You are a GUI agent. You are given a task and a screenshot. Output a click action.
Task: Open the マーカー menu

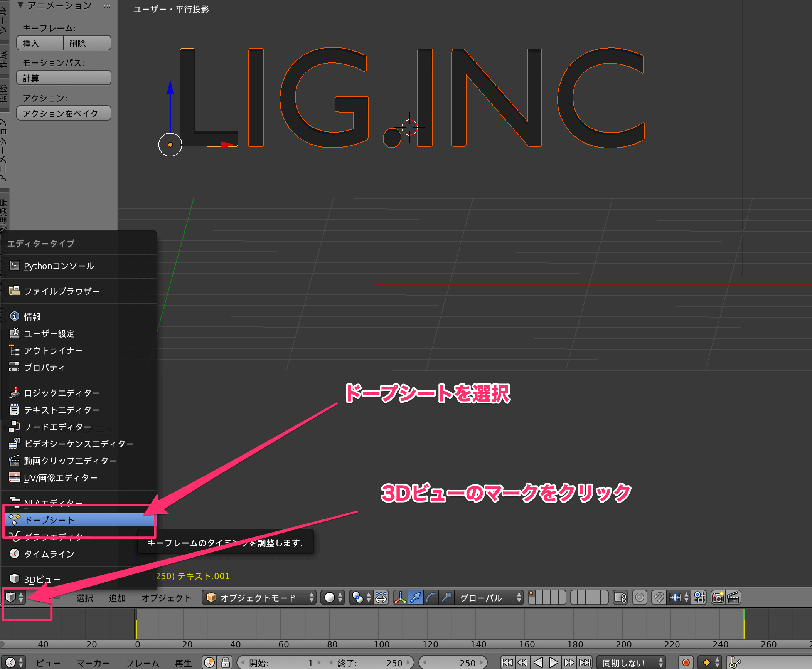pyautogui.click(x=93, y=663)
